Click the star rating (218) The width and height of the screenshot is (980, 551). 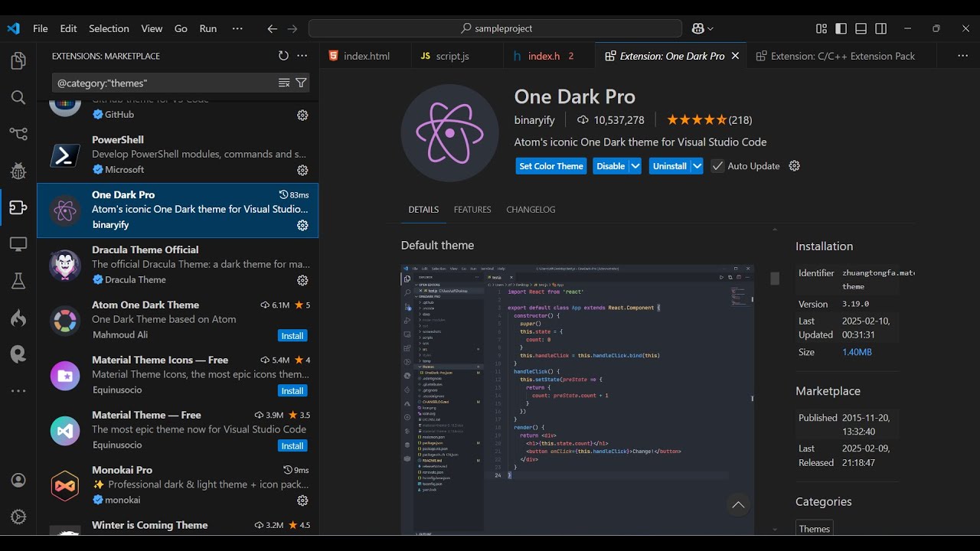(x=709, y=120)
